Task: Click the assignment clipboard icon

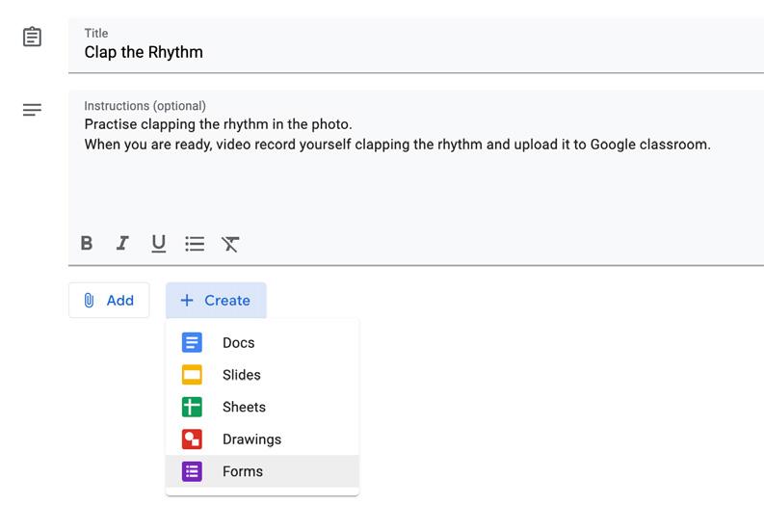Action: point(32,37)
